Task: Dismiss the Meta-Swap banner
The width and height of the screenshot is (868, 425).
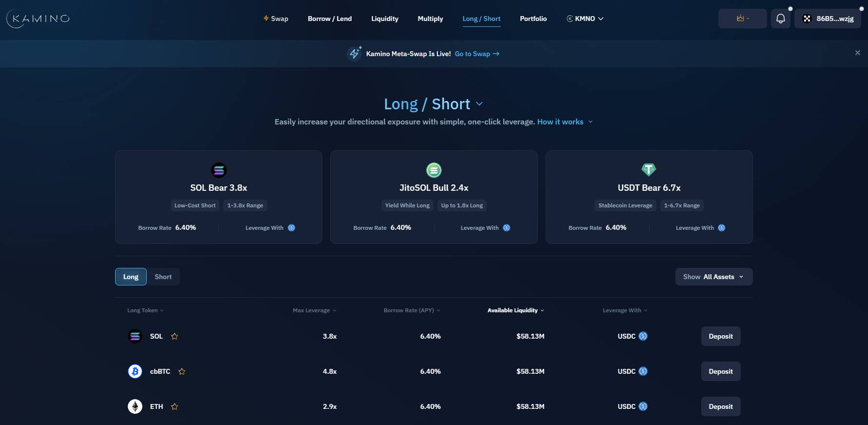Action: pyautogui.click(x=858, y=53)
